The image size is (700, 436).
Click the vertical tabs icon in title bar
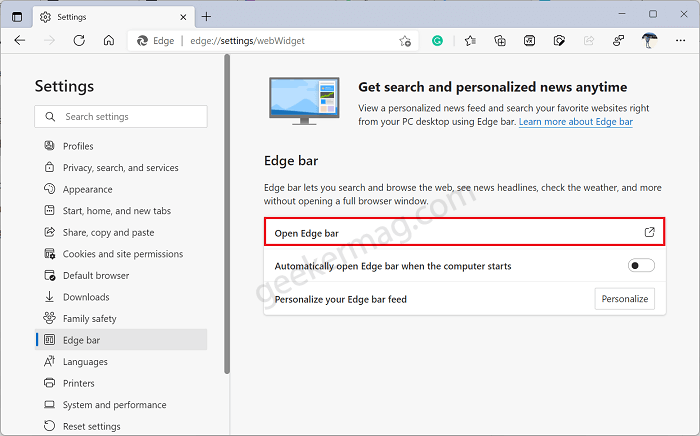pyautogui.click(x=17, y=17)
